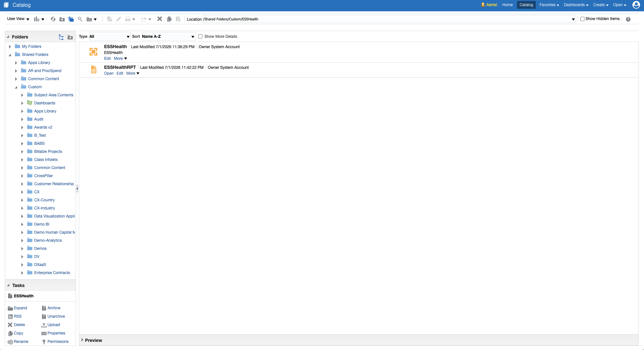Toggle the Folders pane toolbar icon
Screen dimensions: 644x350
pos(71,19)
